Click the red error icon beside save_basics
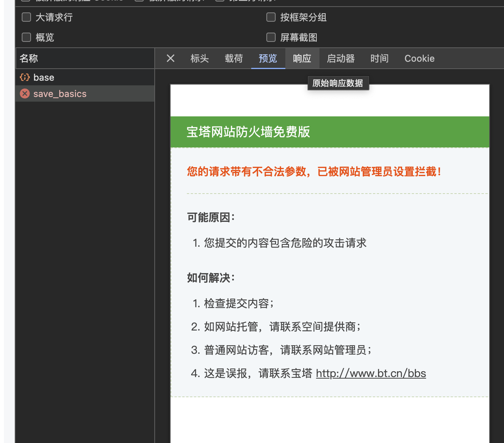Screen dimensions: 504x443 point(25,93)
